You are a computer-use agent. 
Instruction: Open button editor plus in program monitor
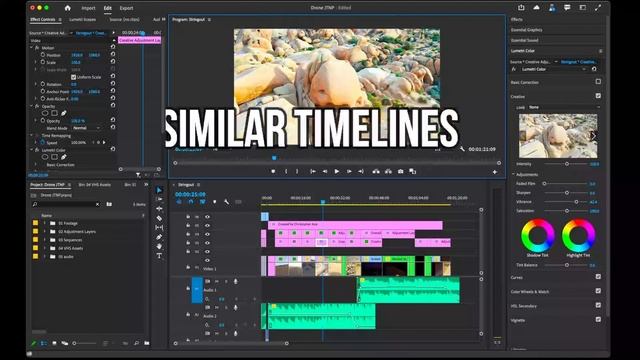[x=495, y=172]
